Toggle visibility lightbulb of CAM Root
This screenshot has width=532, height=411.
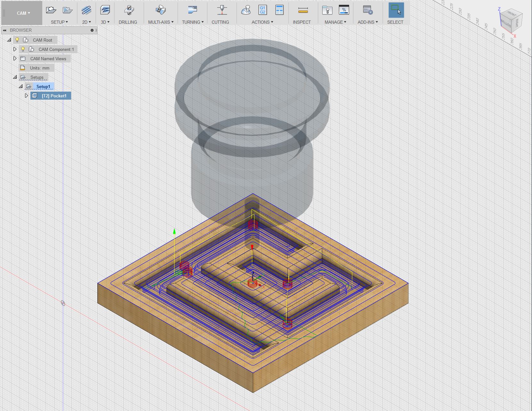[17, 40]
